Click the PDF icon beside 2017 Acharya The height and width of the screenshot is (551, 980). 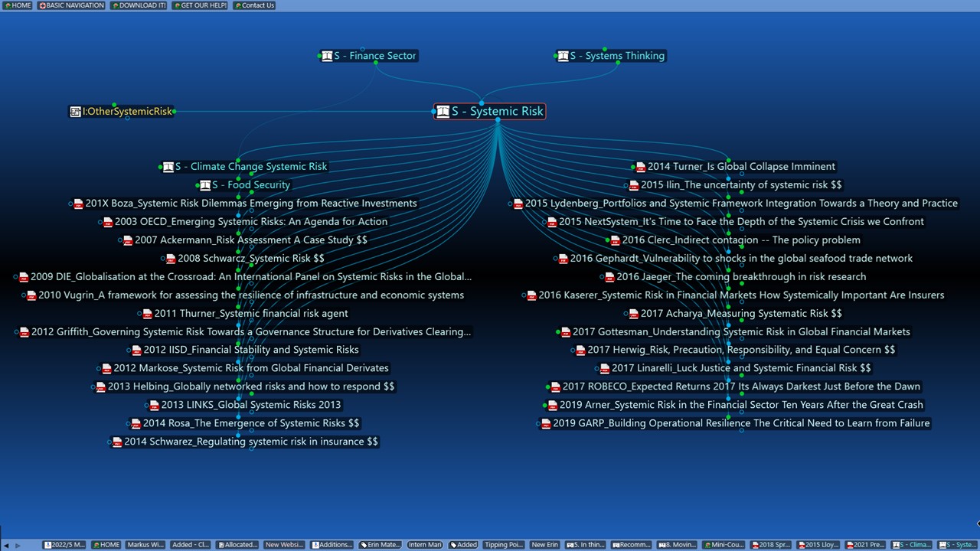point(633,314)
